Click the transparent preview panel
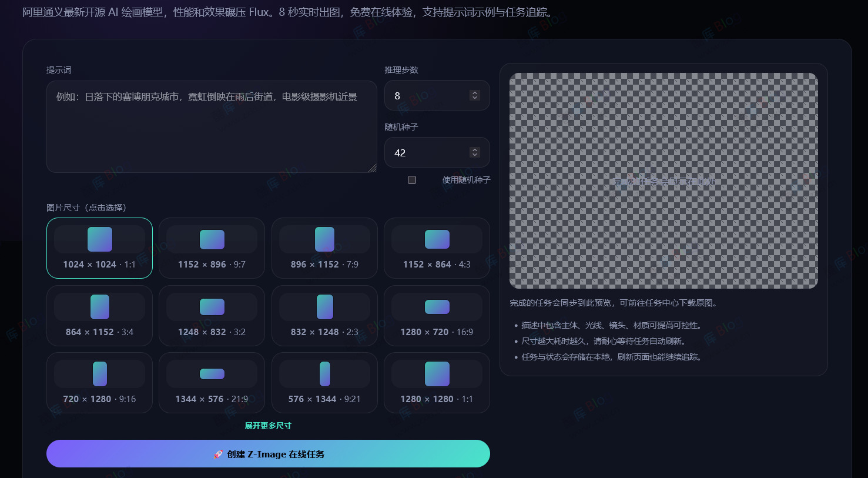This screenshot has width=868, height=478. pyautogui.click(x=664, y=180)
